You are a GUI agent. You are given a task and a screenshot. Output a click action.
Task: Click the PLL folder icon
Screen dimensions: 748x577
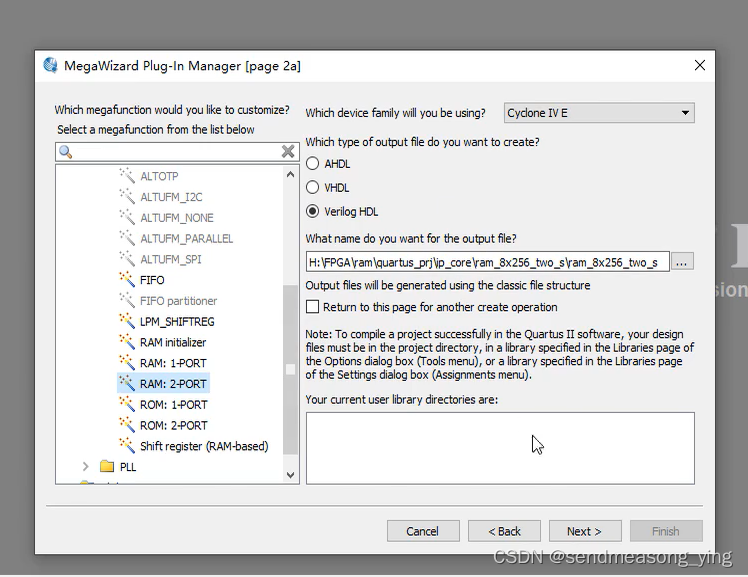tap(107, 466)
